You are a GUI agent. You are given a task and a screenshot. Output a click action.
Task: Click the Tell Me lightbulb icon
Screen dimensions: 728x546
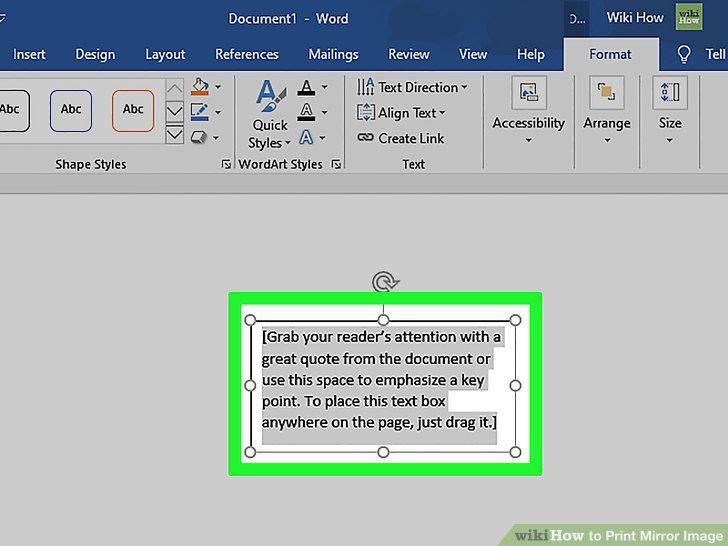click(x=683, y=54)
